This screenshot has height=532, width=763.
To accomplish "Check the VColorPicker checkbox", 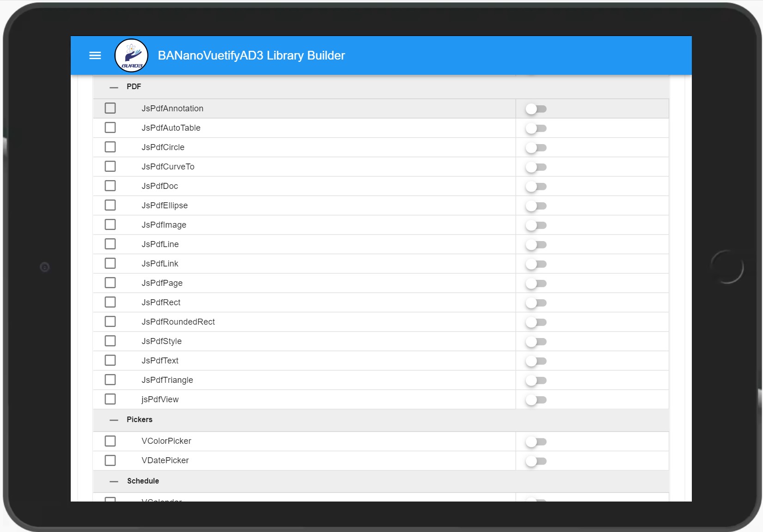I will [x=110, y=441].
